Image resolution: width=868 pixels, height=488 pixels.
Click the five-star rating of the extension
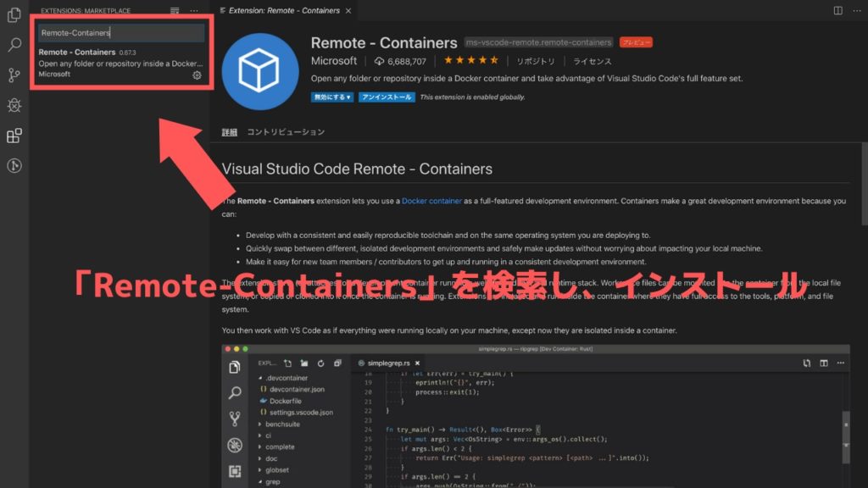click(471, 60)
